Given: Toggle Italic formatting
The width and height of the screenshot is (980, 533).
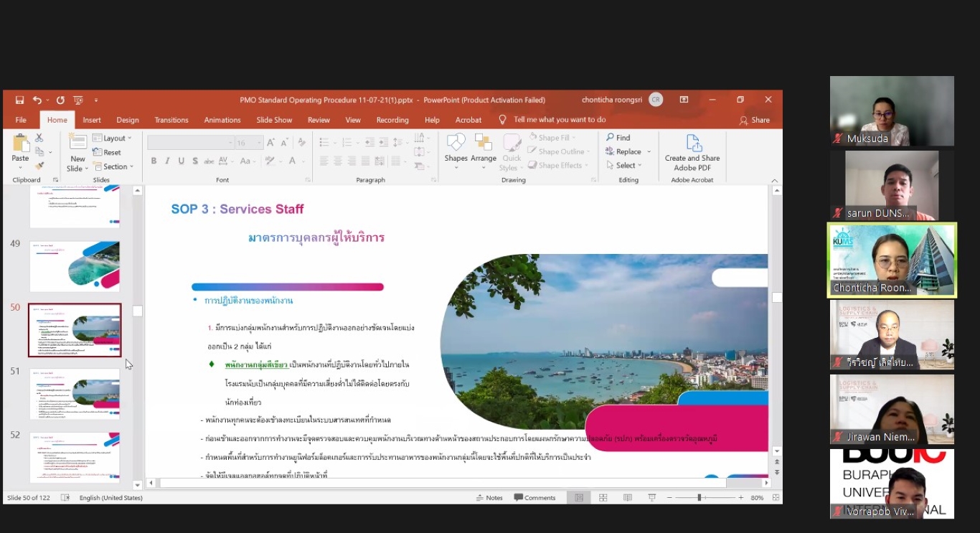Looking at the screenshot, I should [x=167, y=161].
